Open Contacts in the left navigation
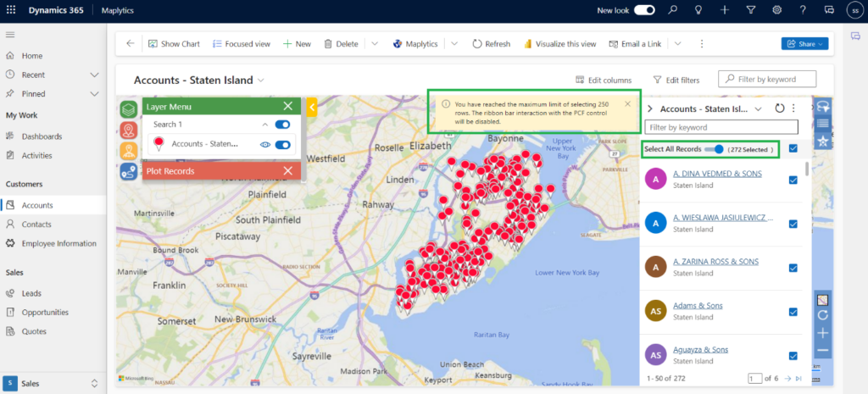Screen dimensions: 868x394 point(36,225)
